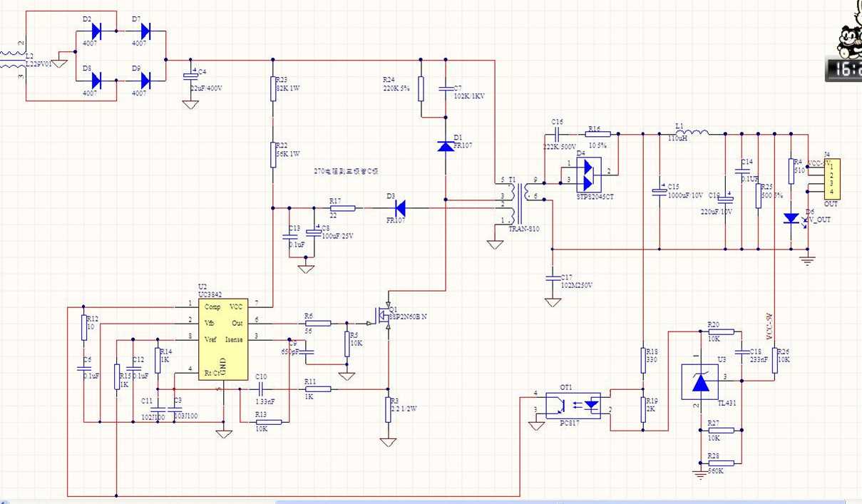
Task: Select resistor R25 at the output
Action: point(759,195)
